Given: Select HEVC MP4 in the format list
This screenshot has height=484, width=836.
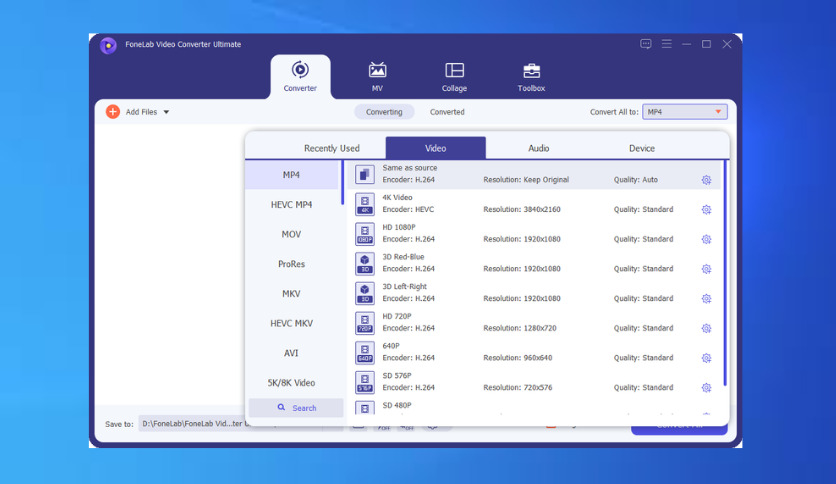Looking at the screenshot, I should coord(292,205).
